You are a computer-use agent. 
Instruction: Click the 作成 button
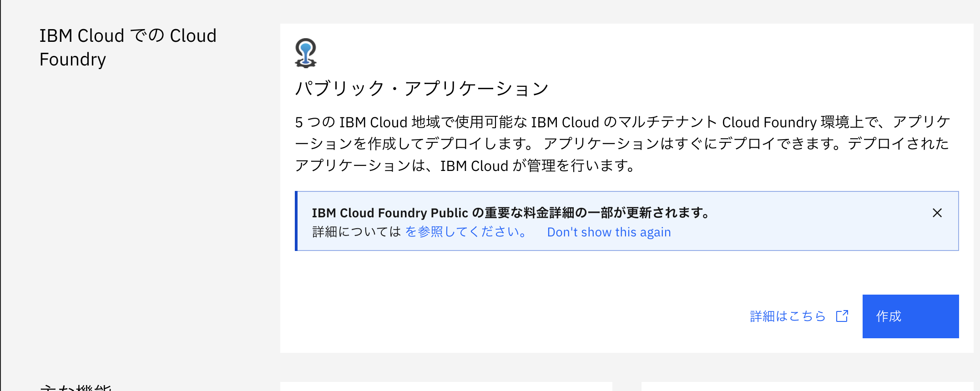tap(910, 316)
